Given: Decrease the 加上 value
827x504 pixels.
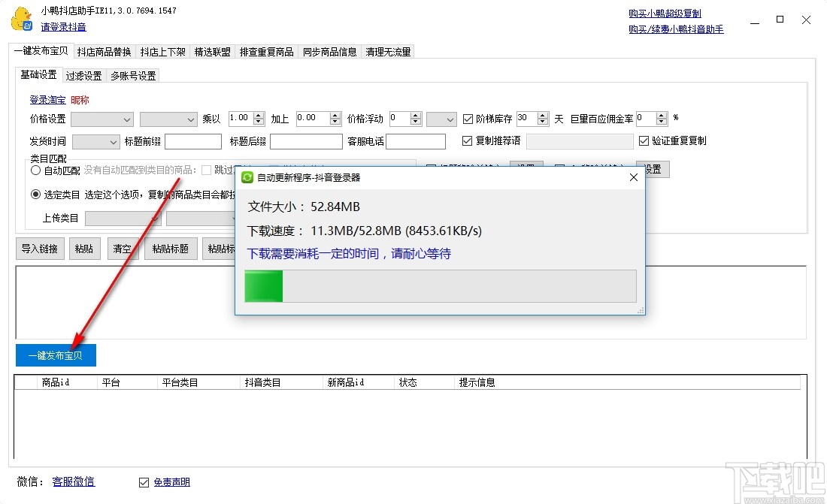Looking at the screenshot, I should pyautogui.click(x=335, y=122).
